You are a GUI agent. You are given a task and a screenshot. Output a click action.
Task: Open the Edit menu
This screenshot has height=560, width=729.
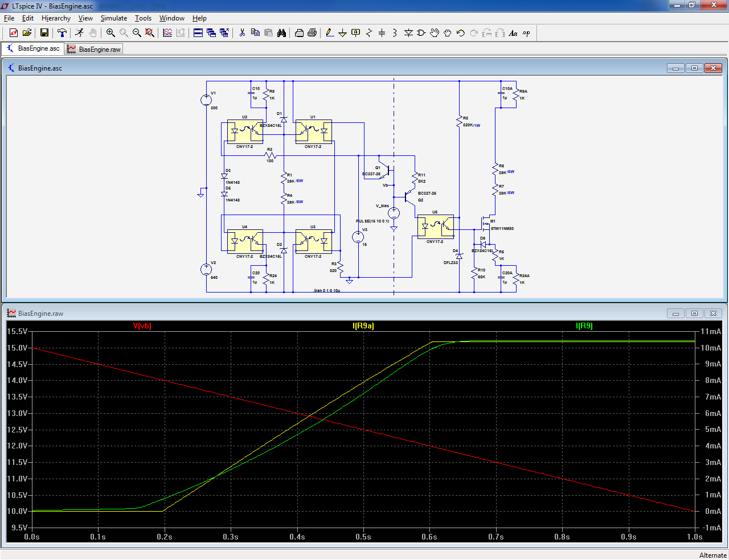click(28, 18)
